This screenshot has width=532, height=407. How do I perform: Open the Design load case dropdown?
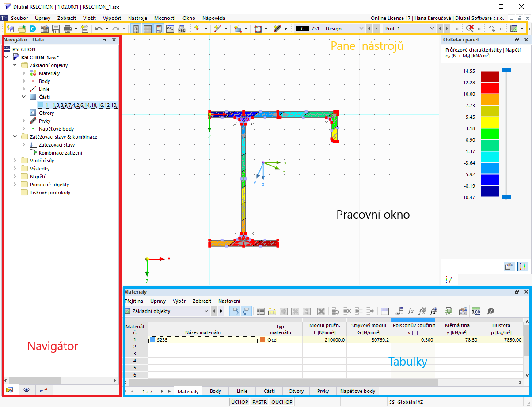pos(361,29)
